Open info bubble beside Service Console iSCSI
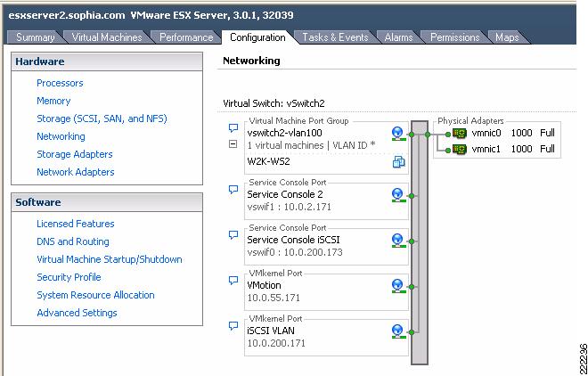Image resolution: width=588 pixels, height=376 pixels. coord(233,235)
